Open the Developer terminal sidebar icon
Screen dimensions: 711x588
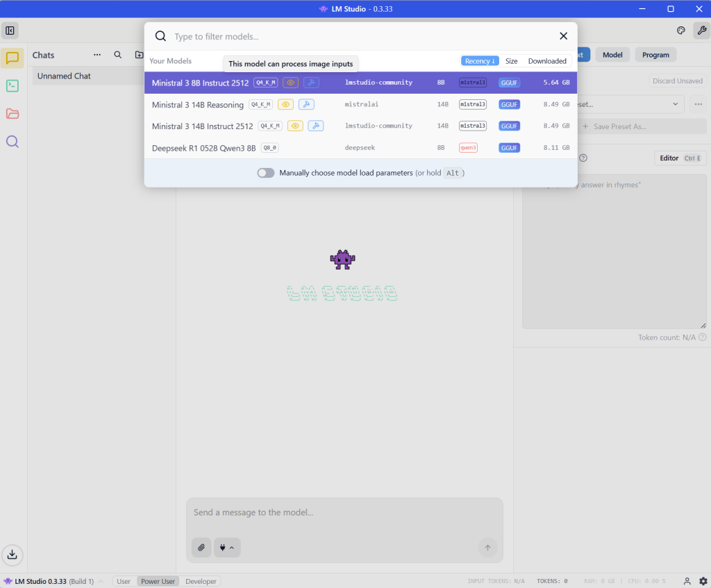tap(12, 86)
